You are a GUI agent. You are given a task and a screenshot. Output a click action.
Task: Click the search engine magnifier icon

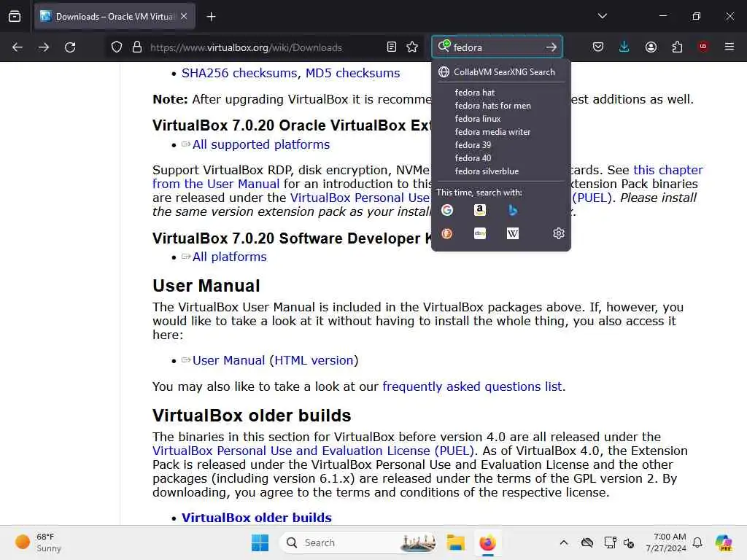coord(444,46)
